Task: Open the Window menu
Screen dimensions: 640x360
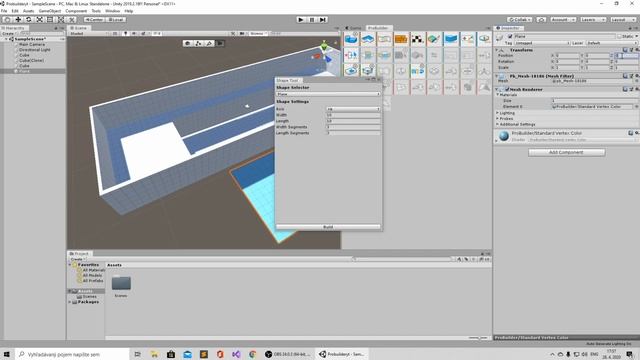Action: pos(113,11)
